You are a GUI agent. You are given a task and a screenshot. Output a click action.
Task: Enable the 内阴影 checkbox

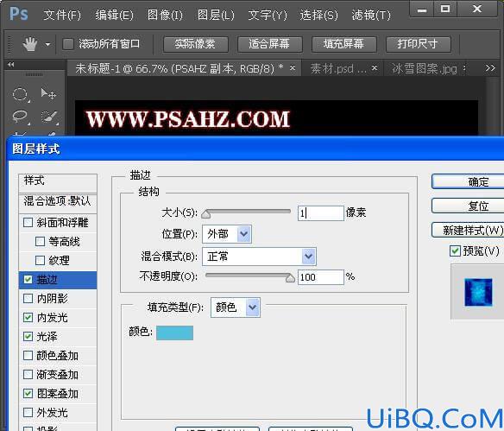pyautogui.click(x=28, y=299)
